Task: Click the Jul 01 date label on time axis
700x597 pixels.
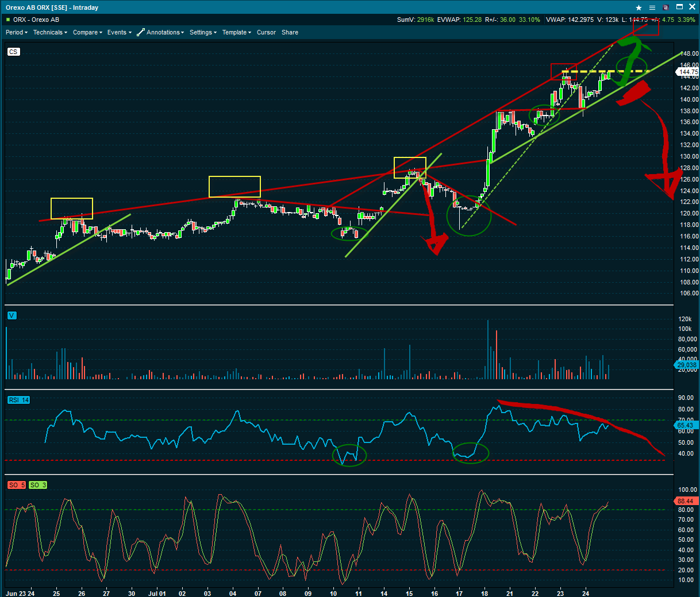Action: 157,594
